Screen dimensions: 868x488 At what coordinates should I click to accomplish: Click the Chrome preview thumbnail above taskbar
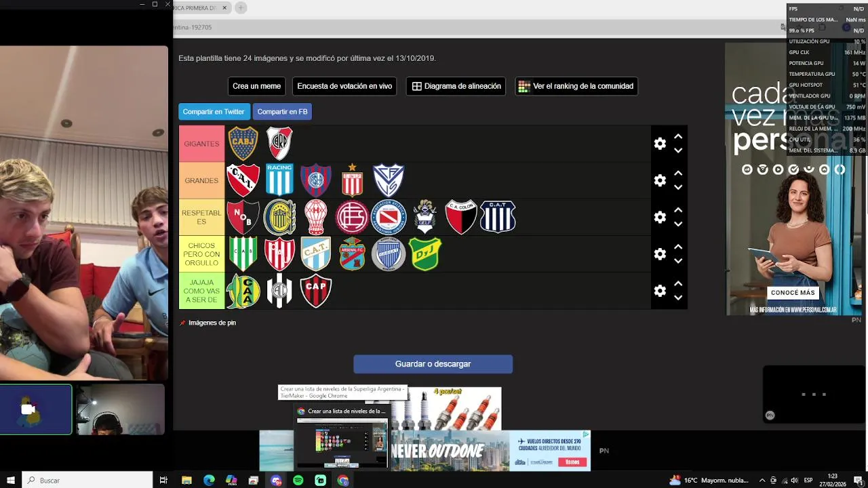point(342,443)
